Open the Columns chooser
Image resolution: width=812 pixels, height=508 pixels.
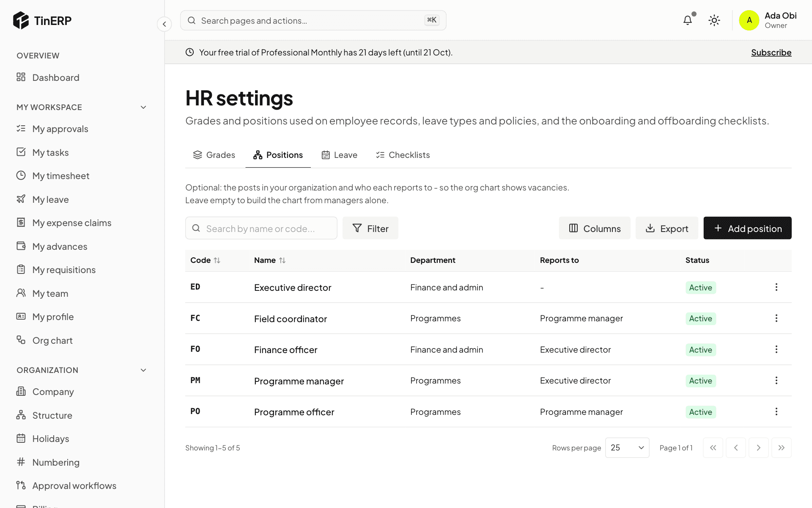click(x=595, y=228)
